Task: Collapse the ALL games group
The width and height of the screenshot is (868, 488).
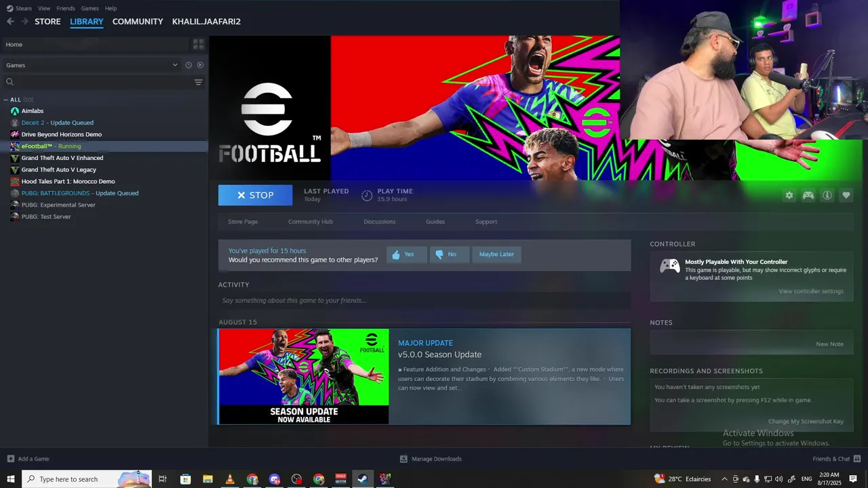Action: coord(6,100)
